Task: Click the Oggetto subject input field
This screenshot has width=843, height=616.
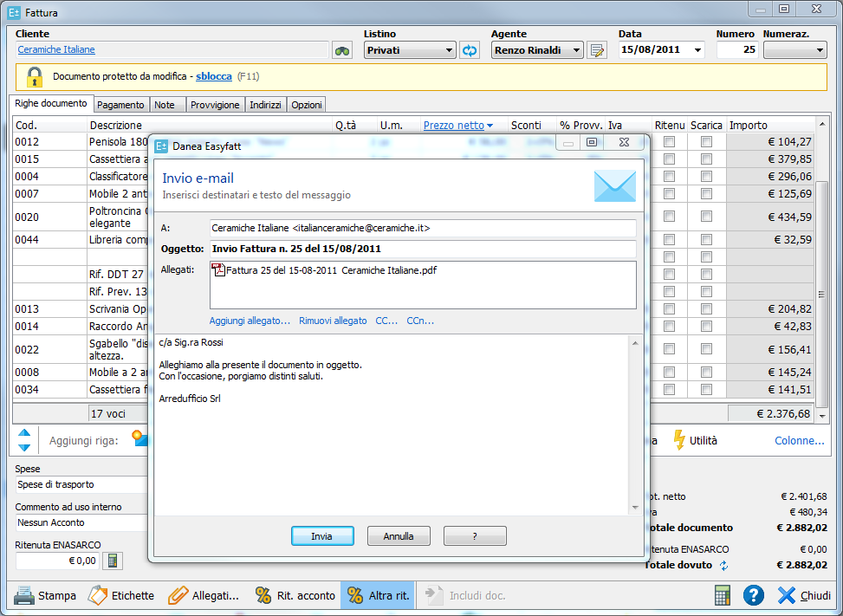Action: click(x=423, y=249)
